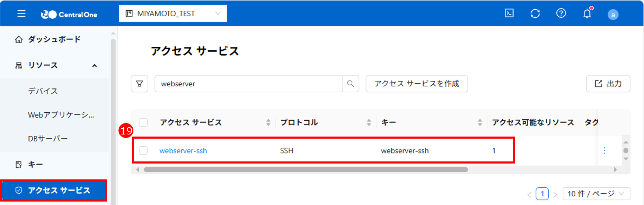Open the 10 件 / ページ page size dropdown
This screenshot has height=205, width=644.
click(x=596, y=194)
